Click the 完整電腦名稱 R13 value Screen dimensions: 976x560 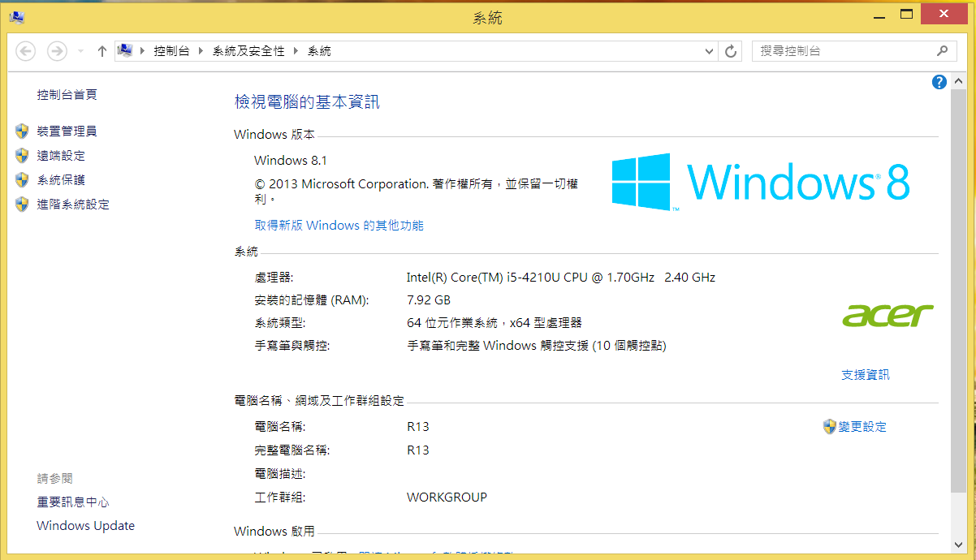[x=418, y=450]
